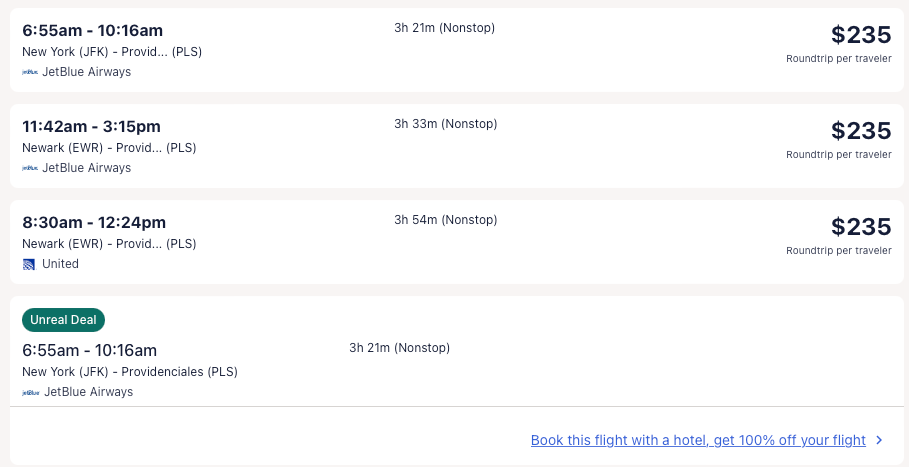Click the New York (JFK) - Providenciales (PLS) route
909x467 pixels.
point(130,372)
